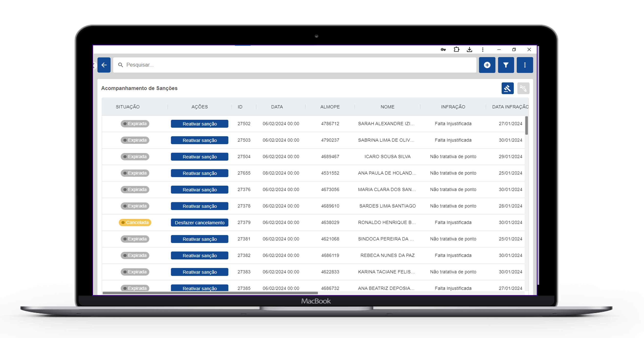Focus the Pesquisar search field
This screenshot has height=338, width=644.
click(294, 65)
